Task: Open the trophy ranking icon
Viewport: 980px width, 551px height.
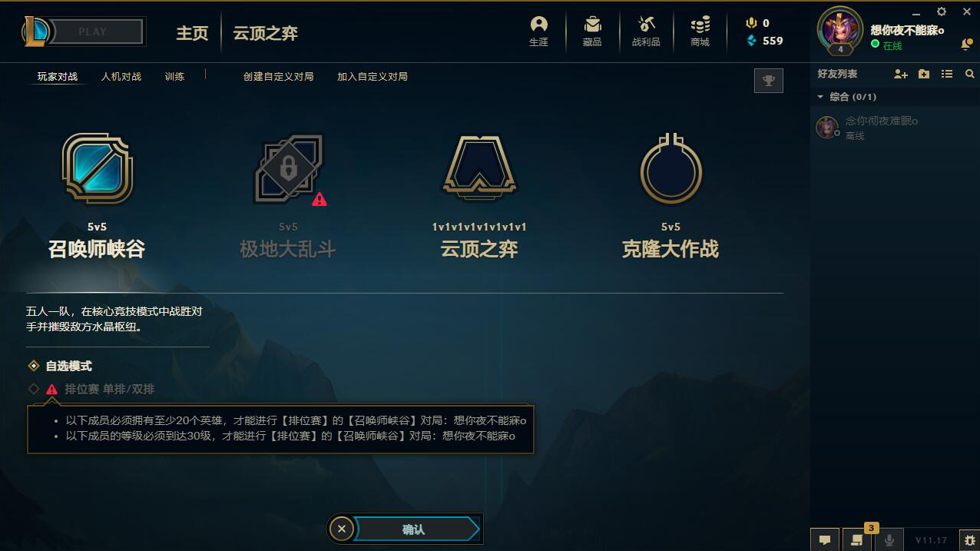Action: (769, 80)
